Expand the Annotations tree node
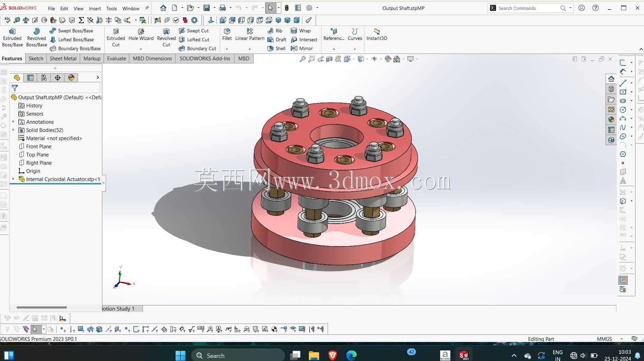644x361 pixels. pos(13,122)
